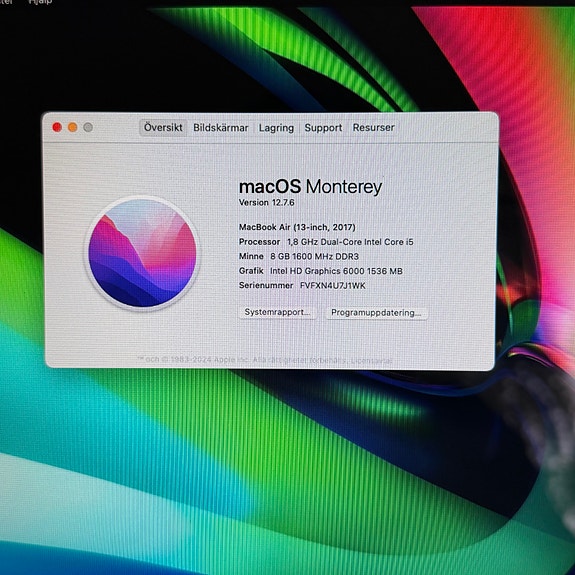Open the Bildskärmar tab
The width and height of the screenshot is (575, 575).
coord(221,128)
